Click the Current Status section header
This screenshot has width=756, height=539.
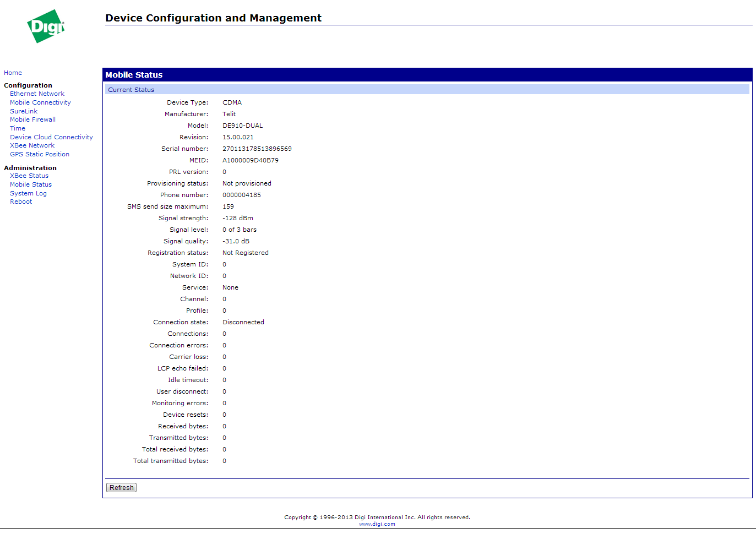pos(131,90)
